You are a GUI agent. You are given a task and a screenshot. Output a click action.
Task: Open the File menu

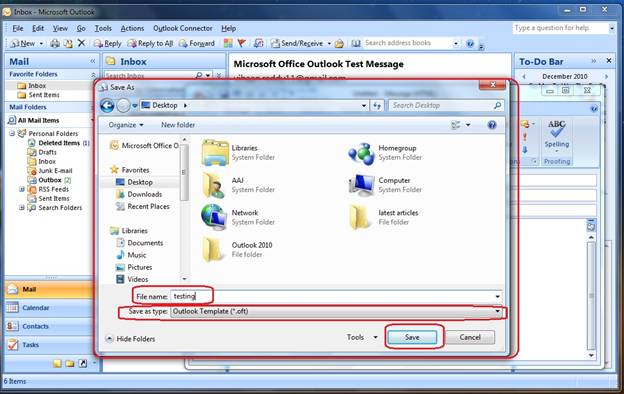[x=18, y=28]
